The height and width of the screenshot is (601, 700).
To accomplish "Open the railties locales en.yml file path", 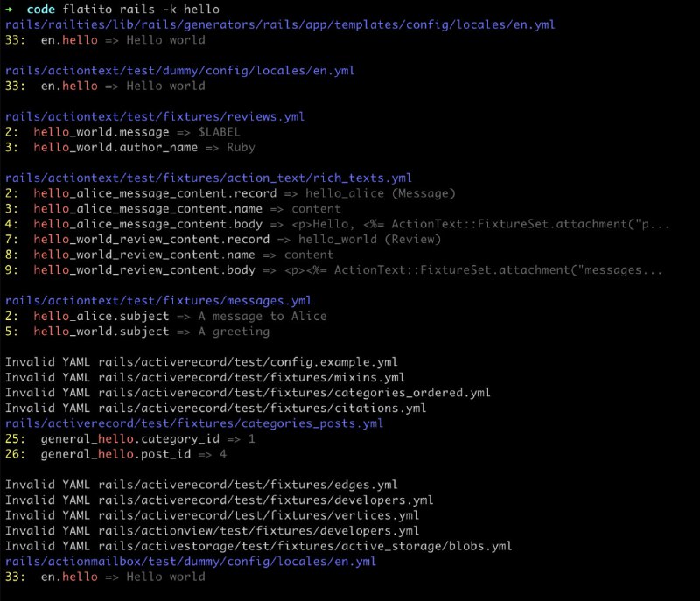I will [280, 25].
